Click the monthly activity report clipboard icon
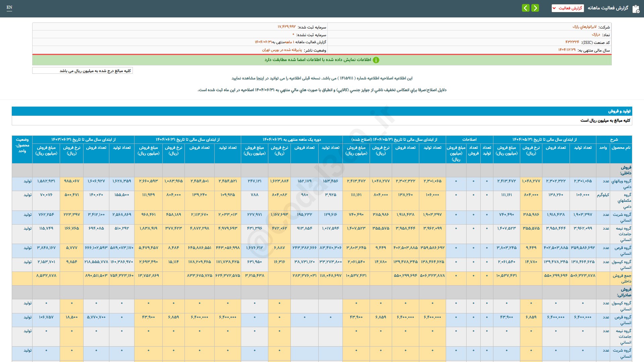The height and width of the screenshot is (362, 644). pos(636,9)
